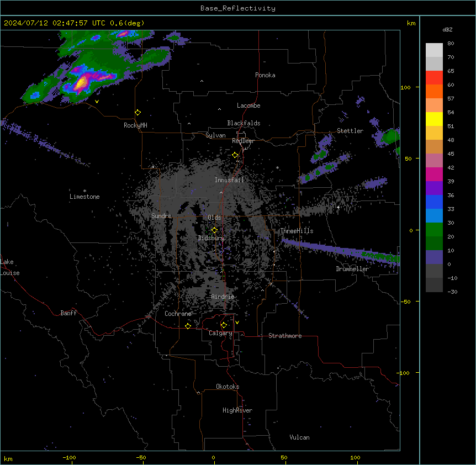
Task: Click the RedDeer city label
Action: (x=243, y=141)
